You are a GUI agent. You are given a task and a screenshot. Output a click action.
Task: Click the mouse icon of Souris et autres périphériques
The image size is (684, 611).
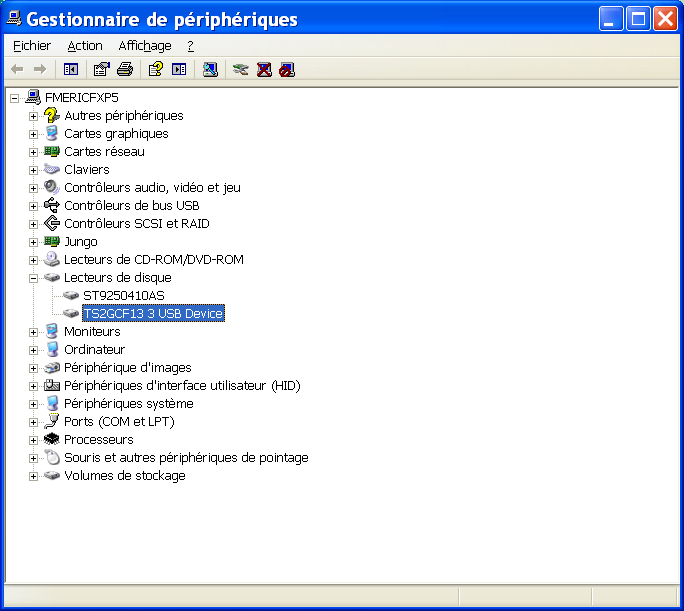[53, 457]
